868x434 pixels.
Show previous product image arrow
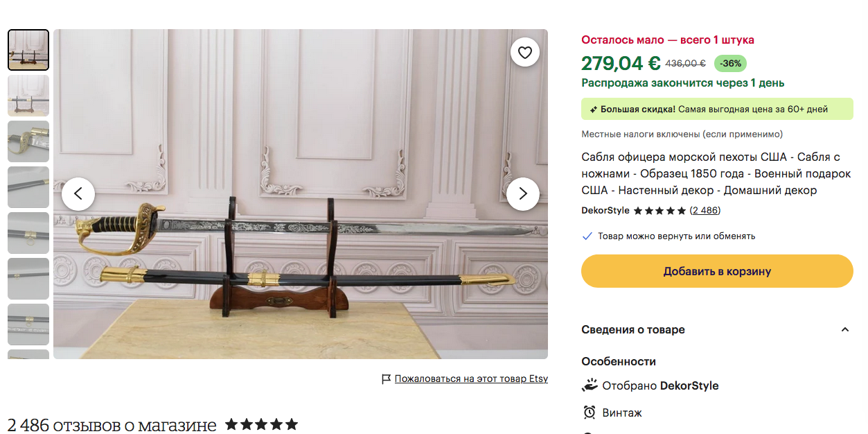(78, 194)
